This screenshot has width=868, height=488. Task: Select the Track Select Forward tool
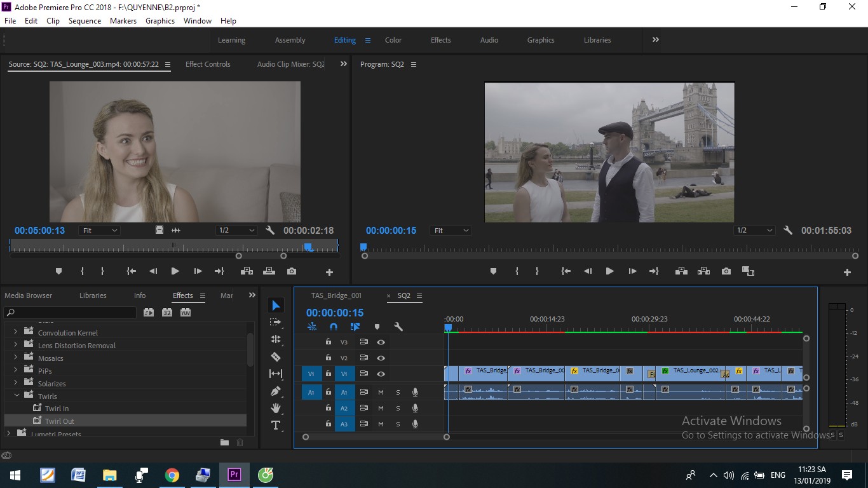(x=276, y=322)
